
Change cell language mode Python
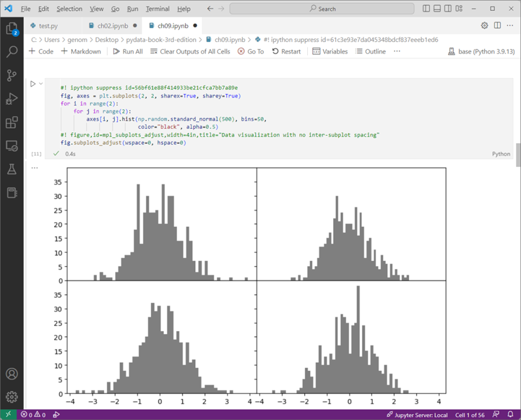[501, 154]
